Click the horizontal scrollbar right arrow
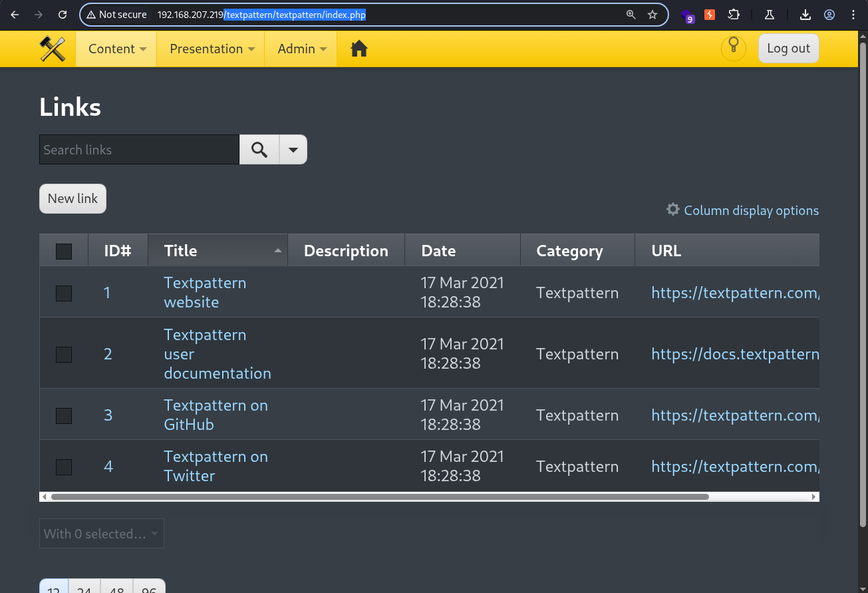This screenshot has width=868, height=593. [814, 496]
